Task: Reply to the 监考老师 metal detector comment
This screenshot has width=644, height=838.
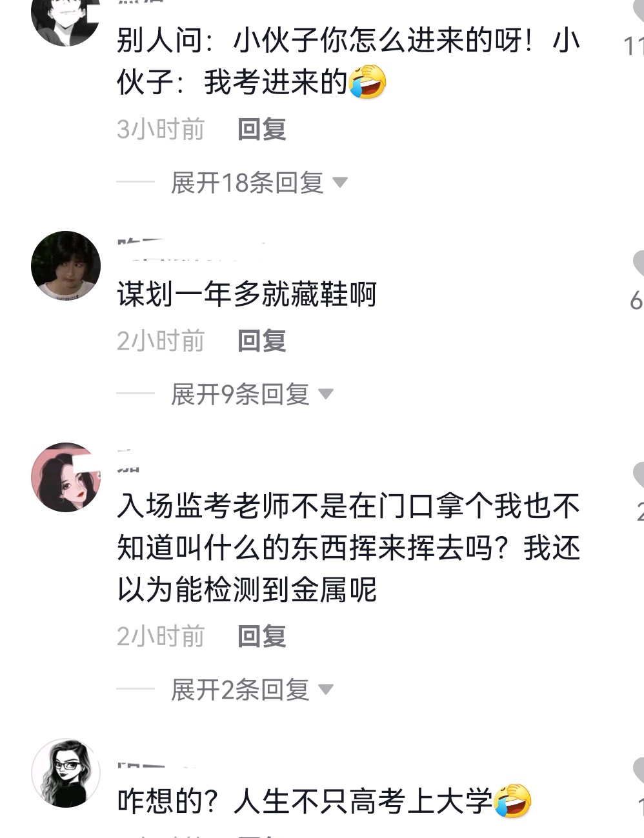Action: [261, 637]
